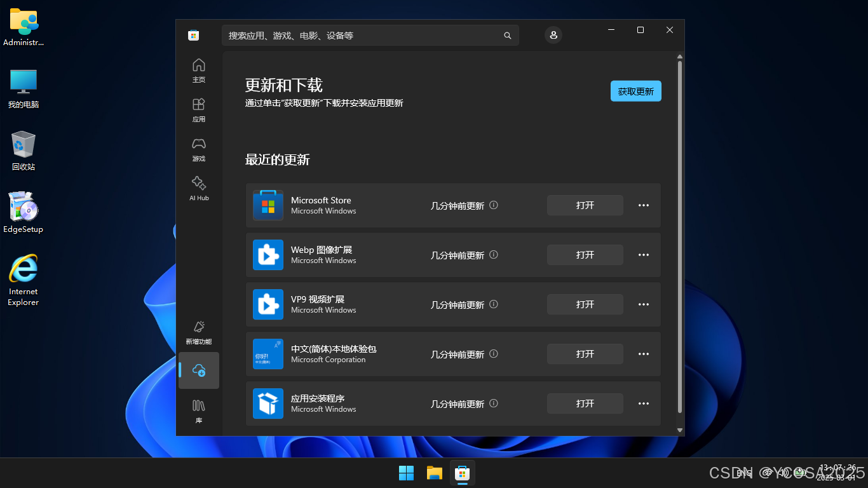Click the Microsoft Store logo in title bar
The image size is (868, 488).
[194, 35]
